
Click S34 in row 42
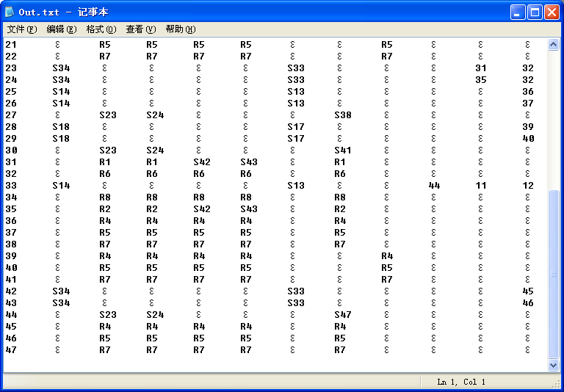point(61,291)
